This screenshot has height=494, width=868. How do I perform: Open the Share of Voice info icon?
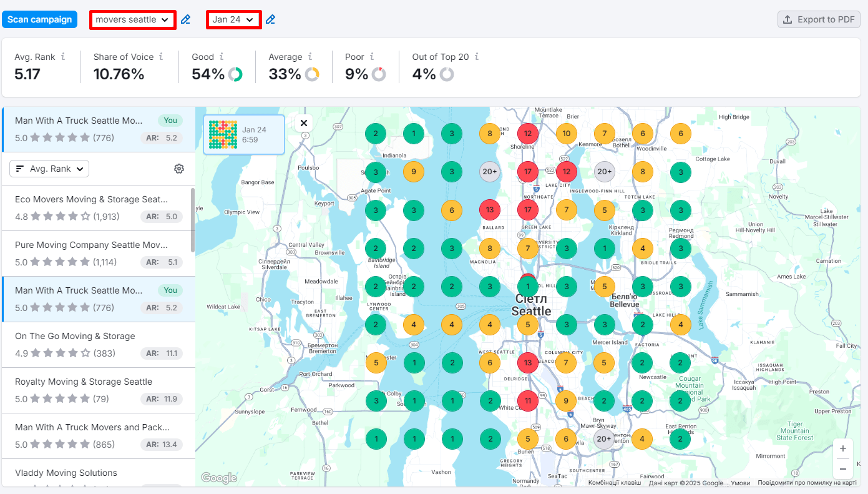point(161,56)
